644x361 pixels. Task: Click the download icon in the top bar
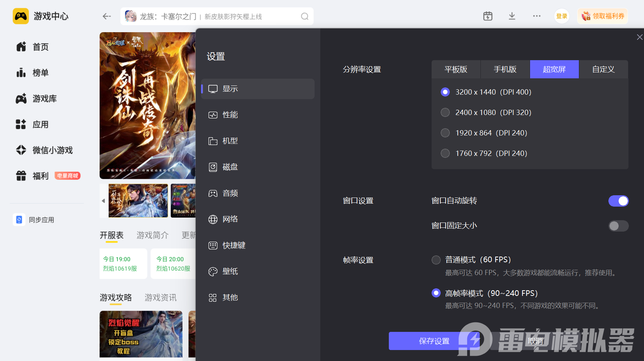[512, 16]
